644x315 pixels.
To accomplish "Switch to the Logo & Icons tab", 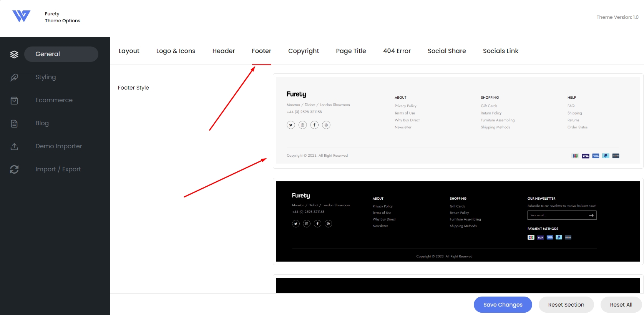I will coord(176,51).
